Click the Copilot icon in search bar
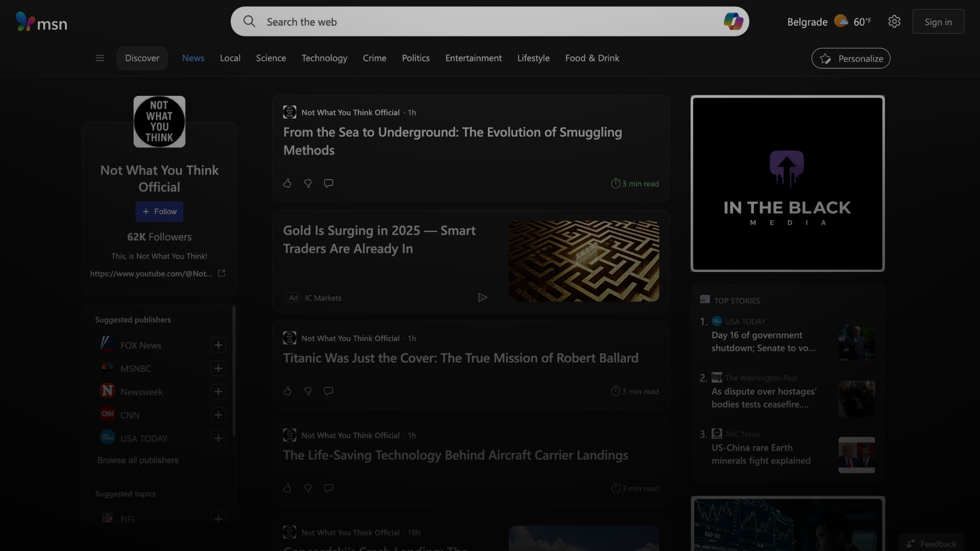The image size is (980, 551). [733, 21]
